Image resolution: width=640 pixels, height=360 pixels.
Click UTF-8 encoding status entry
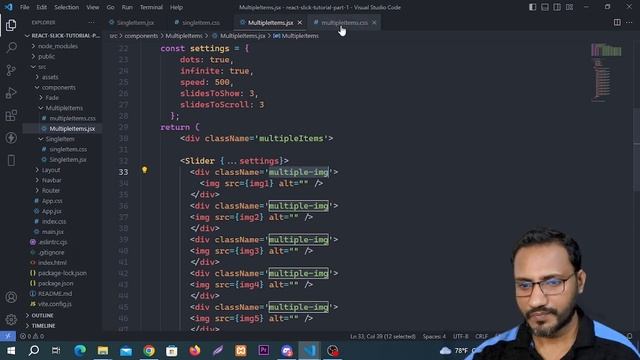pos(460,336)
